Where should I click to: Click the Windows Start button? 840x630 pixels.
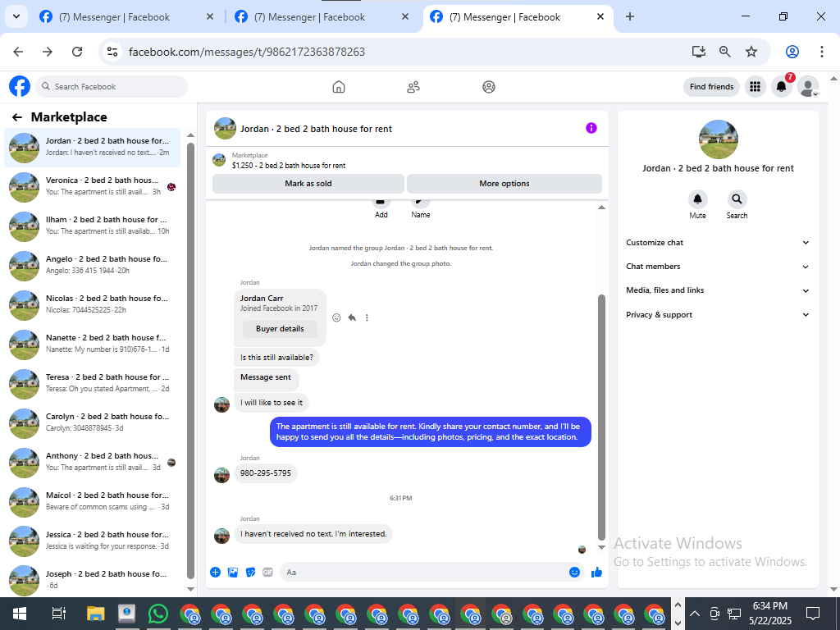(x=20, y=614)
